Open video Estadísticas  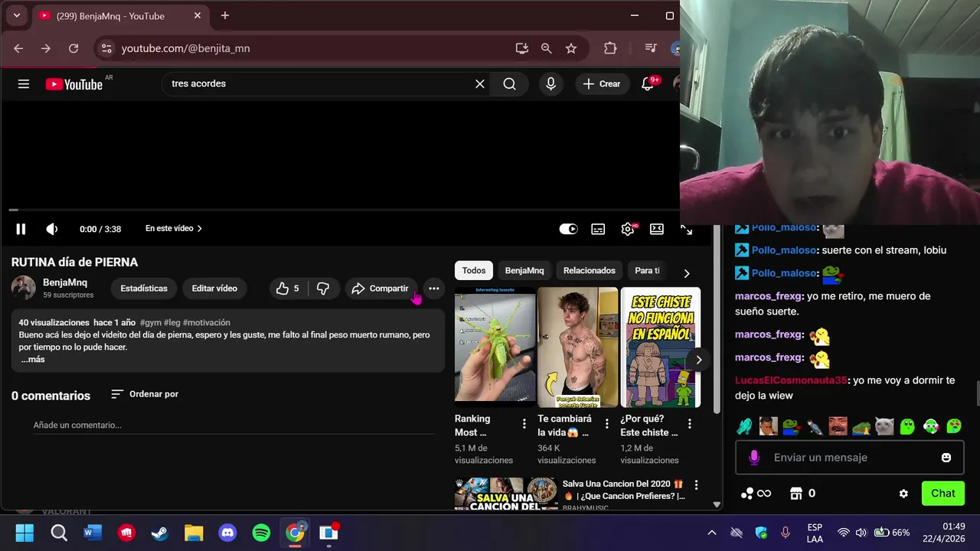click(x=144, y=289)
